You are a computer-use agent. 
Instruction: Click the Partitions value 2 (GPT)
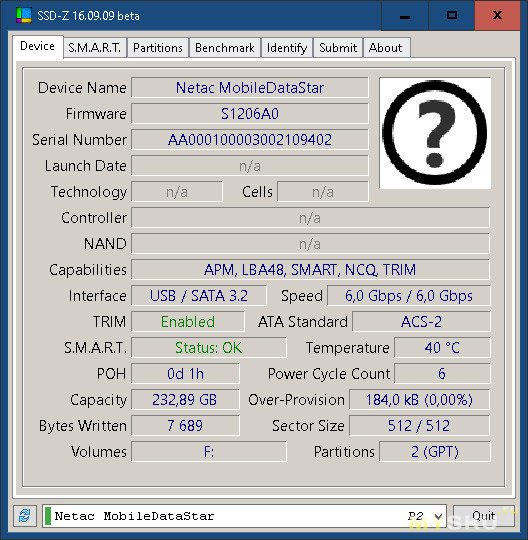435,452
